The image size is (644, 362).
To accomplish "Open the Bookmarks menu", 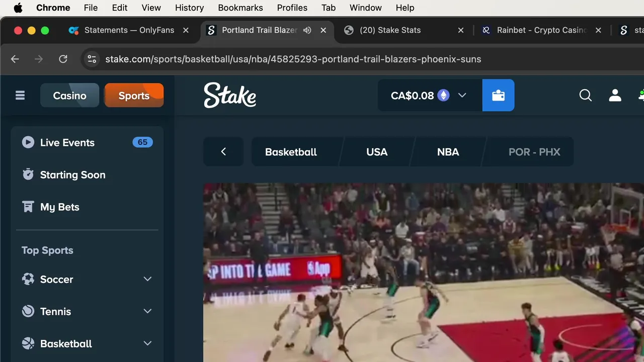I will pyautogui.click(x=240, y=8).
